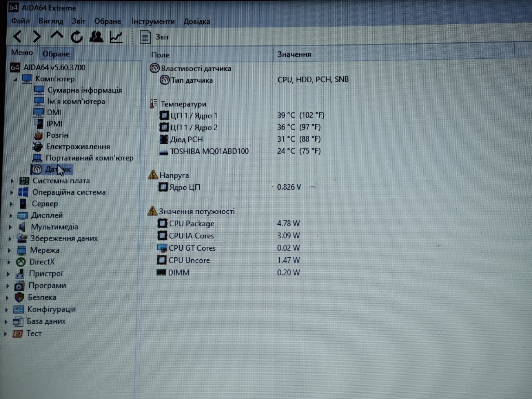Open the Інструменти menu
Image resolution: width=532 pixels, height=399 pixels.
point(153,22)
